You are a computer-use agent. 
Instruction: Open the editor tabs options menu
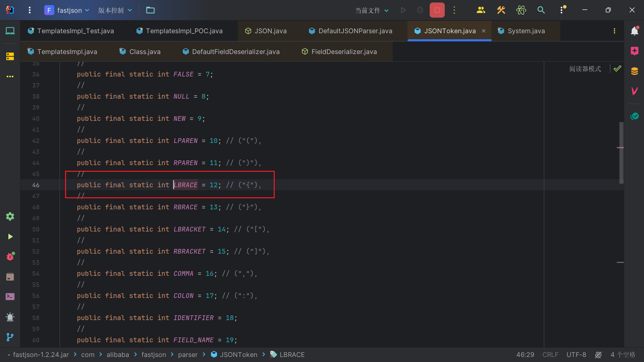tap(614, 31)
